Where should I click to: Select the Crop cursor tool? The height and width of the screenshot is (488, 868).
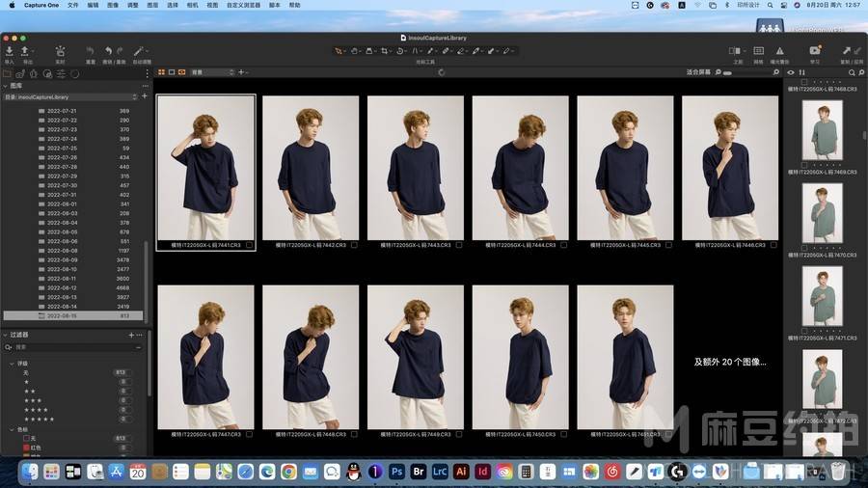(384, 51)
